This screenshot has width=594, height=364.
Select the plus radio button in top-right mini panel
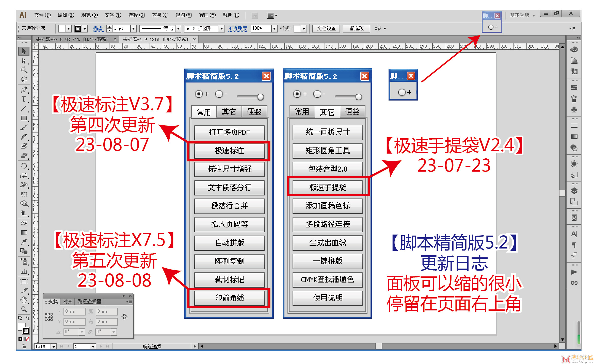(x=491, y=27)
